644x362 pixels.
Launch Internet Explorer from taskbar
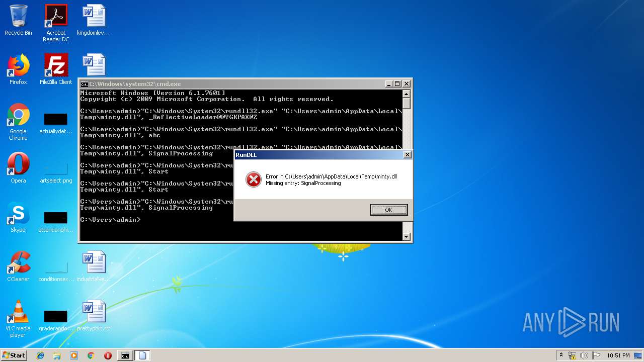coord(40,355)
